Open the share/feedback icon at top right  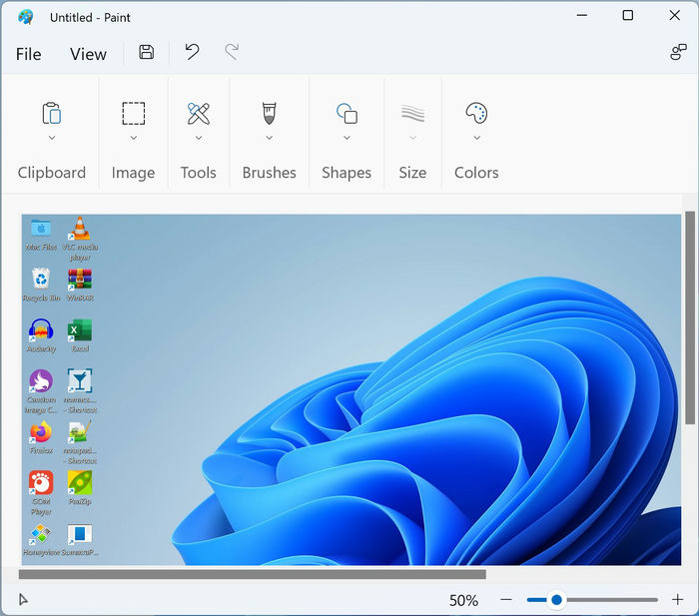678,52
